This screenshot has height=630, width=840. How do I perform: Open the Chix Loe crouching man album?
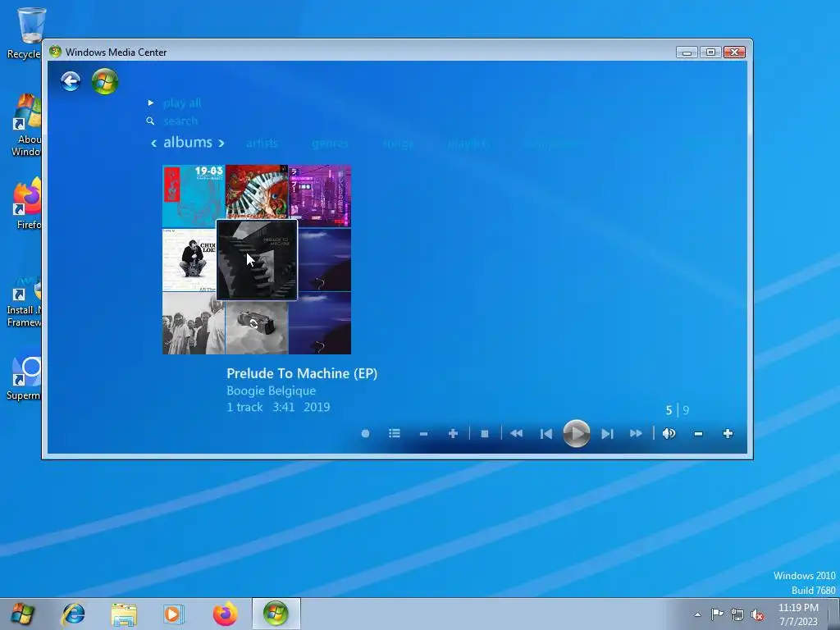click(189, 260)
